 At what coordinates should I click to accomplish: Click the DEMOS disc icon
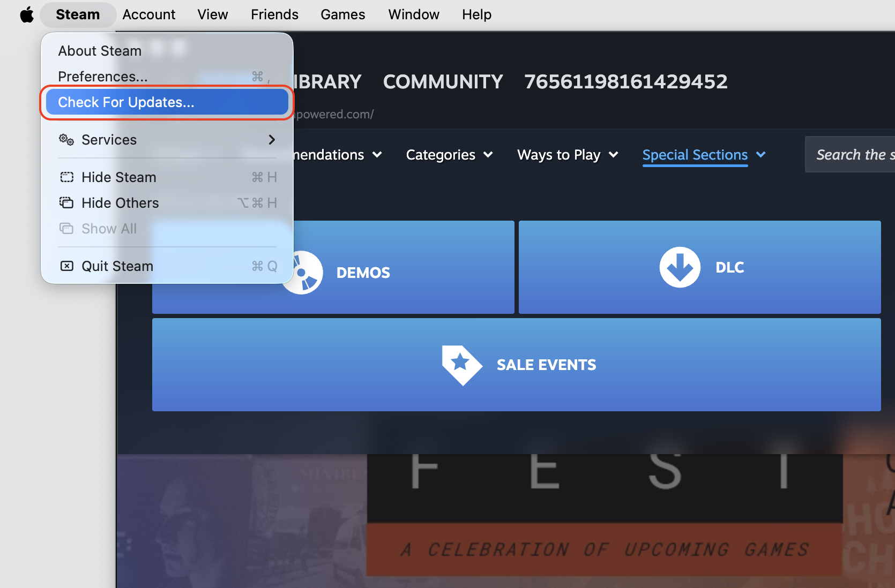pyautogui.click(x=302, y=273)
